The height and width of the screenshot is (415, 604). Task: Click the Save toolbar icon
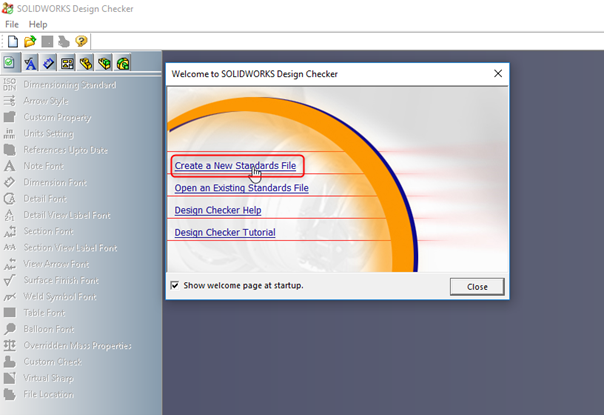(47, 41)
